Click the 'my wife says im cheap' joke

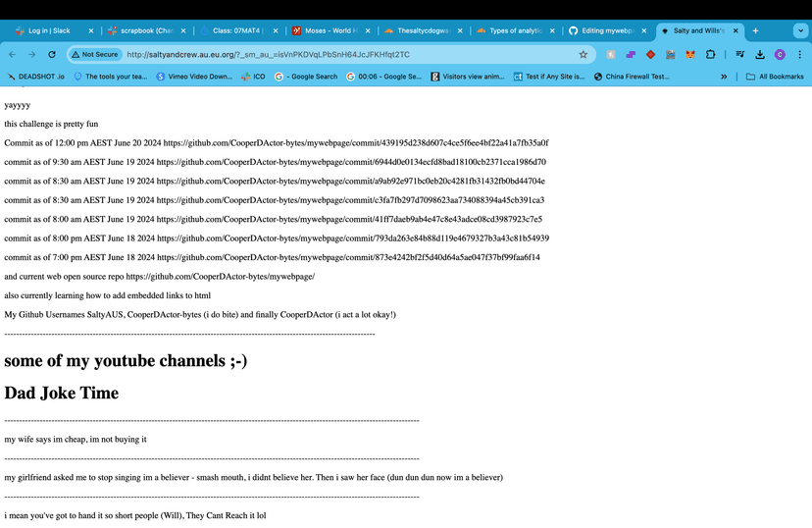pos(76,440)
